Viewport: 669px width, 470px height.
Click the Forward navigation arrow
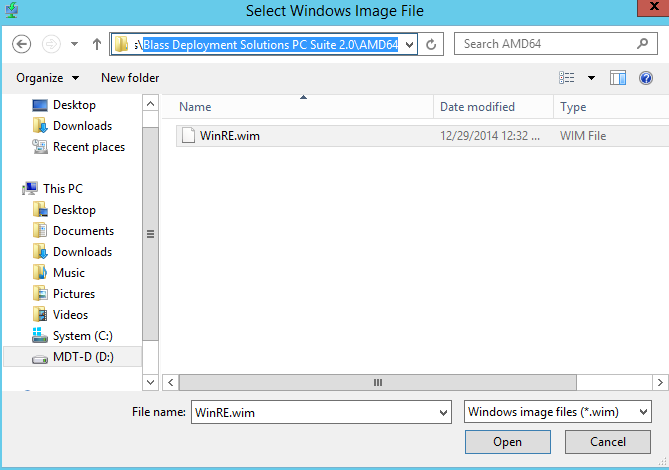(51, 44)
